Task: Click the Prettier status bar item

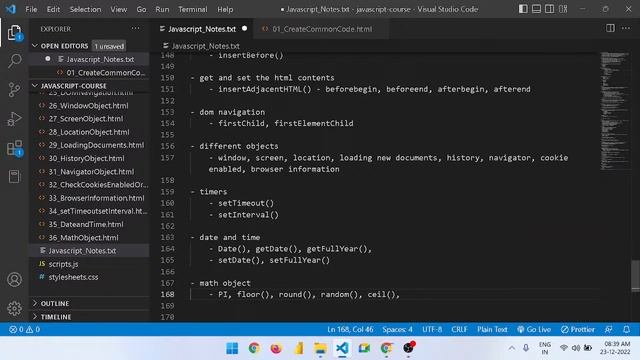Action: 578,329
